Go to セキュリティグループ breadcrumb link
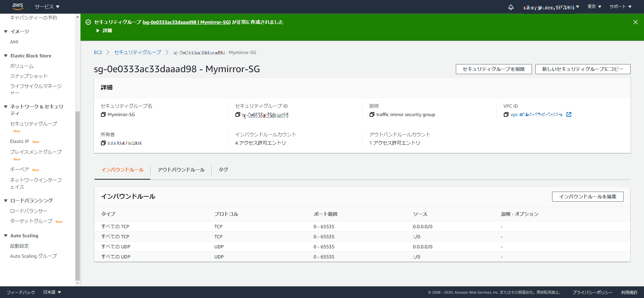This screenshot has width=644, height=298. [x=138, y=52]
